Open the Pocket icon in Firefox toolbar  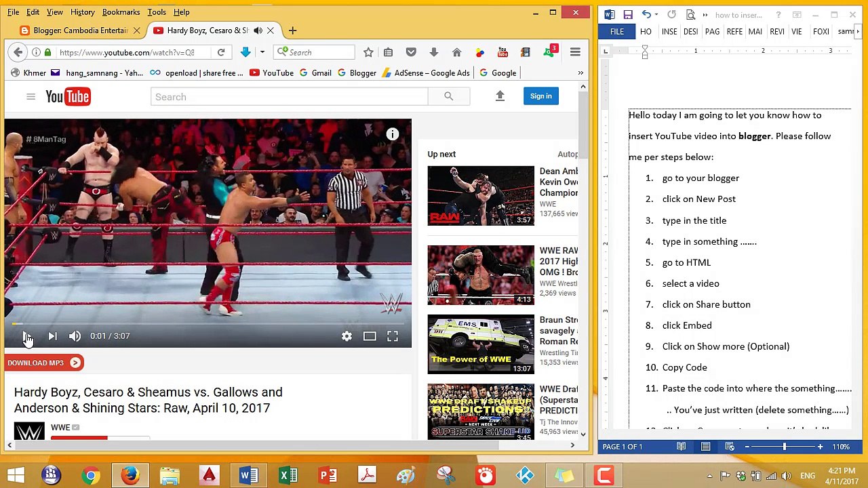(x=411, y=52)
